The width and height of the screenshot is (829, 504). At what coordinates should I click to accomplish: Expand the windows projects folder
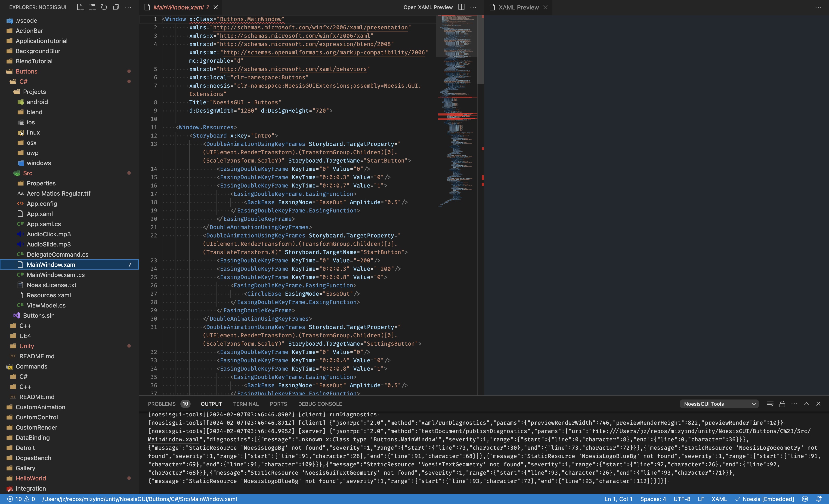[69, 163]
